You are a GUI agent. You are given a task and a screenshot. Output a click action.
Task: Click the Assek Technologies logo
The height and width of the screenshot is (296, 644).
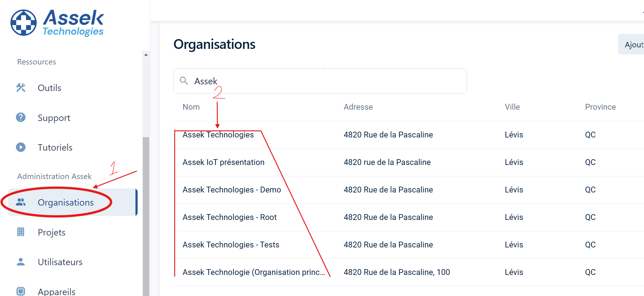pos(57,23)
